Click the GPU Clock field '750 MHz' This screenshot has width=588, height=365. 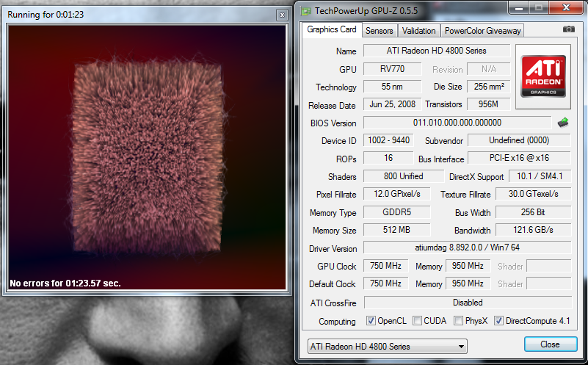click(386, 266)
